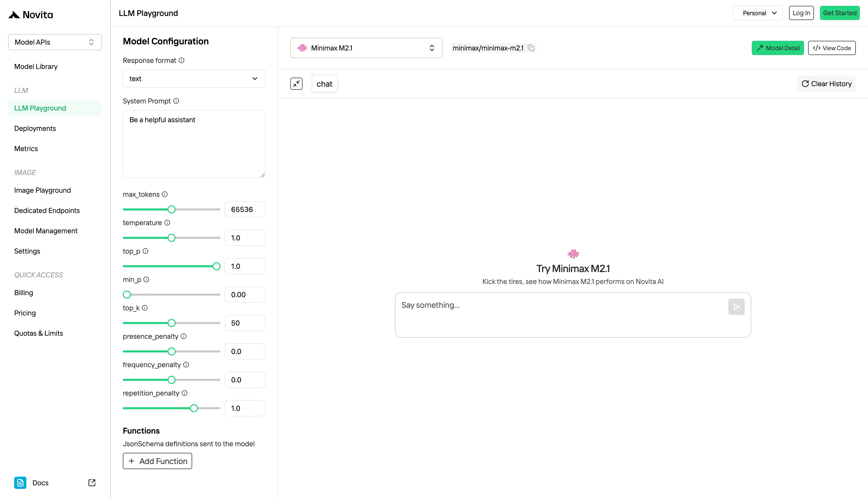Go to Dedicated Endpoints
868x499 pixels.
pyautogui.click(x=47, y=210)
